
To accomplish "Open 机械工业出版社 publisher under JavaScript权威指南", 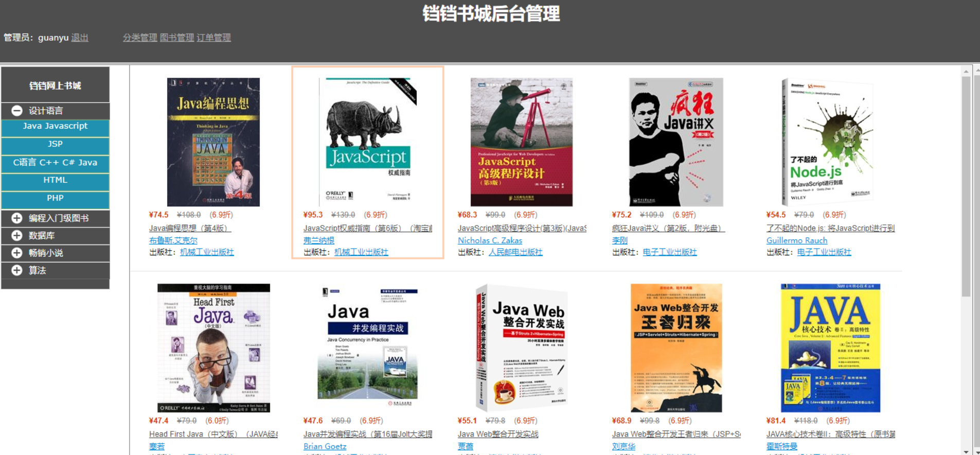I will click(x=361, y=252).
